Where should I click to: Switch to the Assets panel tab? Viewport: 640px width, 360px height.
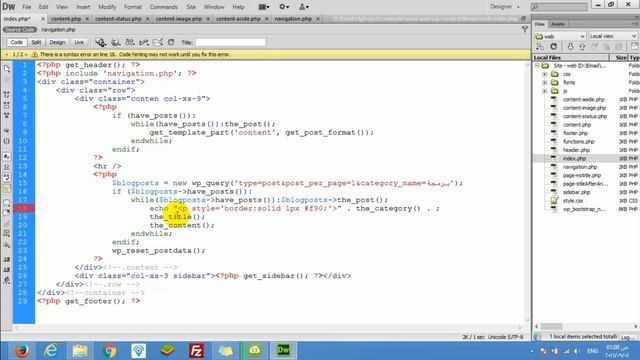[x=558, y=24]
